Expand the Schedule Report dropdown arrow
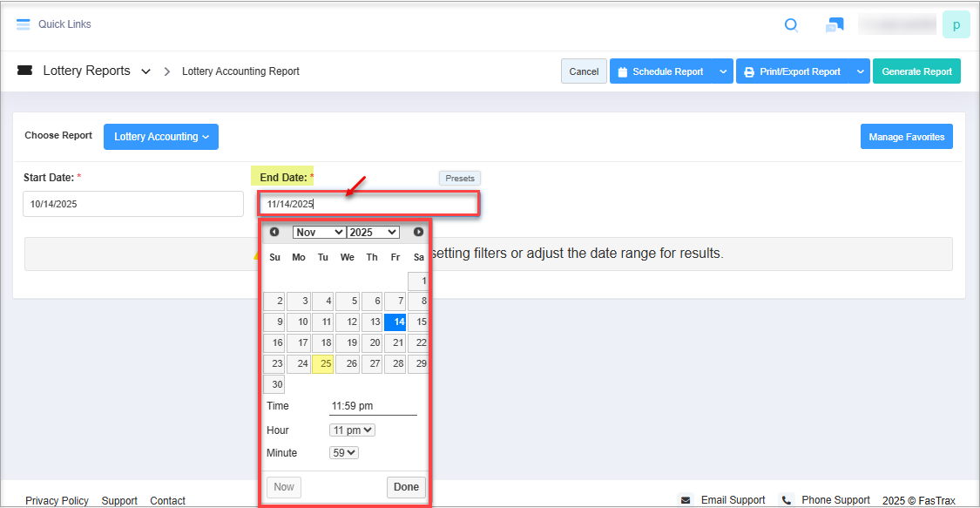The height and width of the screenshot is (508, 980). pyautogui.click(x=723, y=71)
